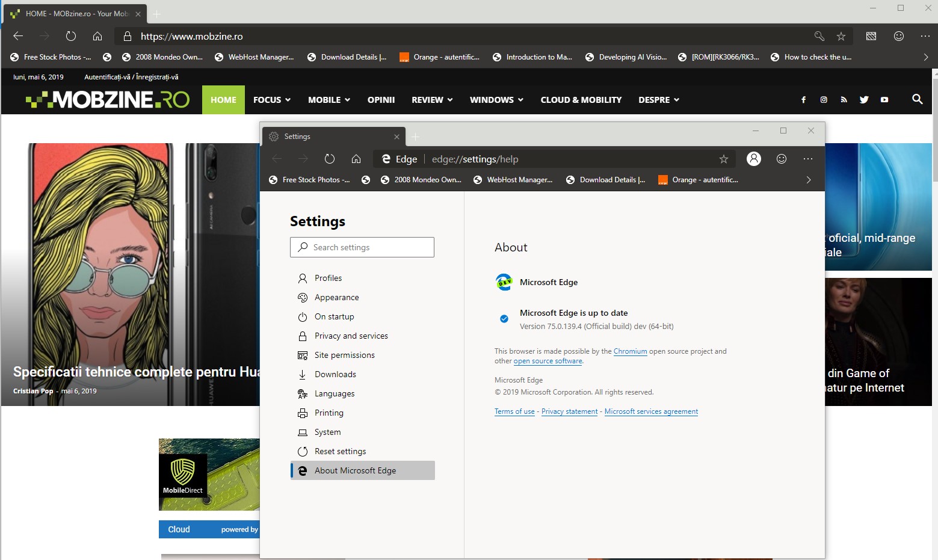Open Languages settings
Viewport: 938px width, 560px height.
pyautogui.click(x=362, y=393)
